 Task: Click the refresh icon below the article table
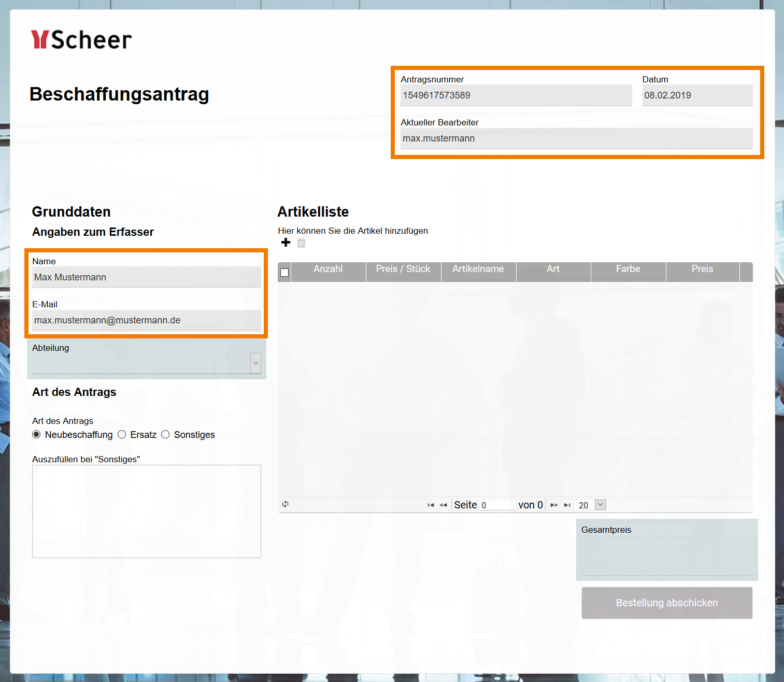(x=285, y=504)
